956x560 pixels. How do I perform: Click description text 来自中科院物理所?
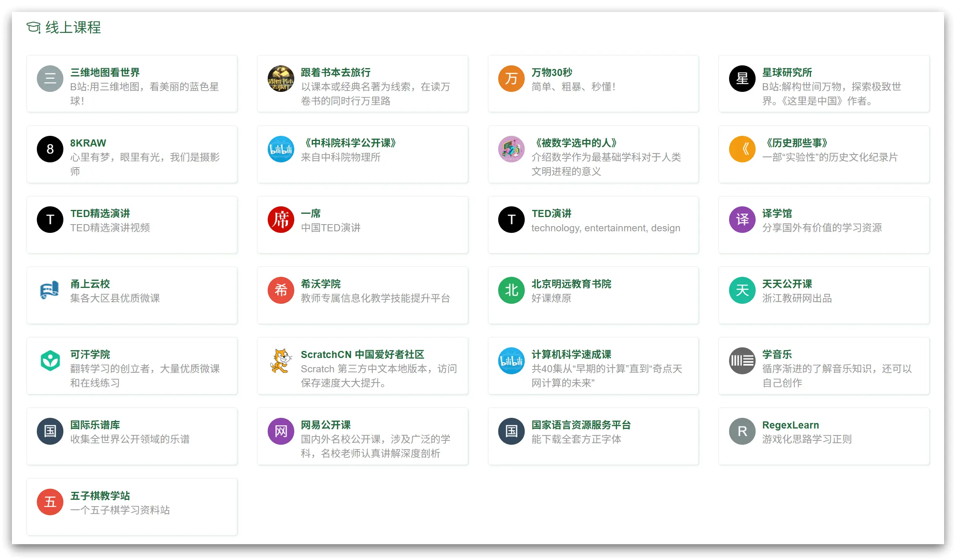coord(341,157)
